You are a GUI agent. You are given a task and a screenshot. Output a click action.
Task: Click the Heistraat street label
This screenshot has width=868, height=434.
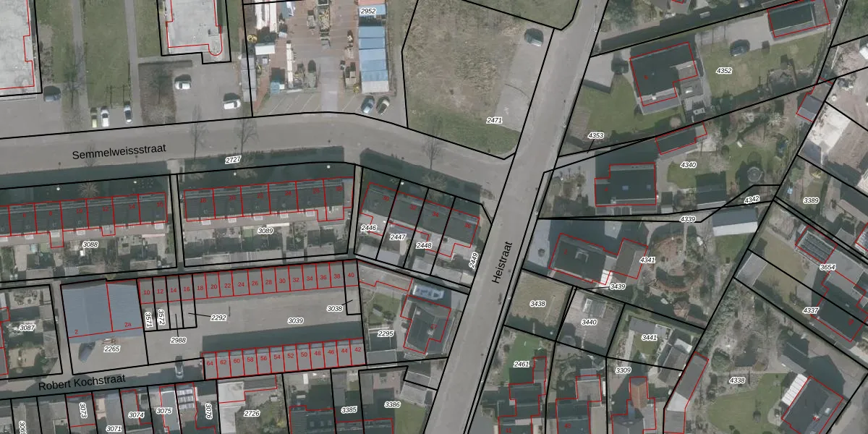[x=506, y=261]
